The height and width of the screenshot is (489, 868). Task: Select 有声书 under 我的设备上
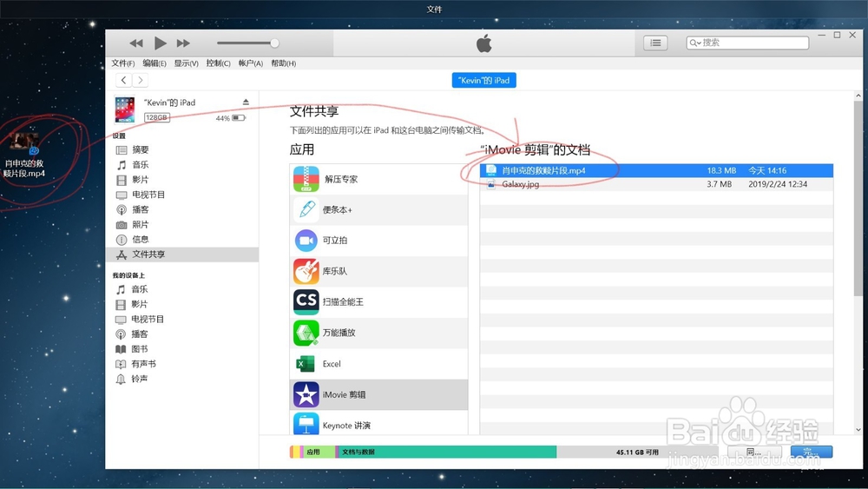(x=143, y=365)
